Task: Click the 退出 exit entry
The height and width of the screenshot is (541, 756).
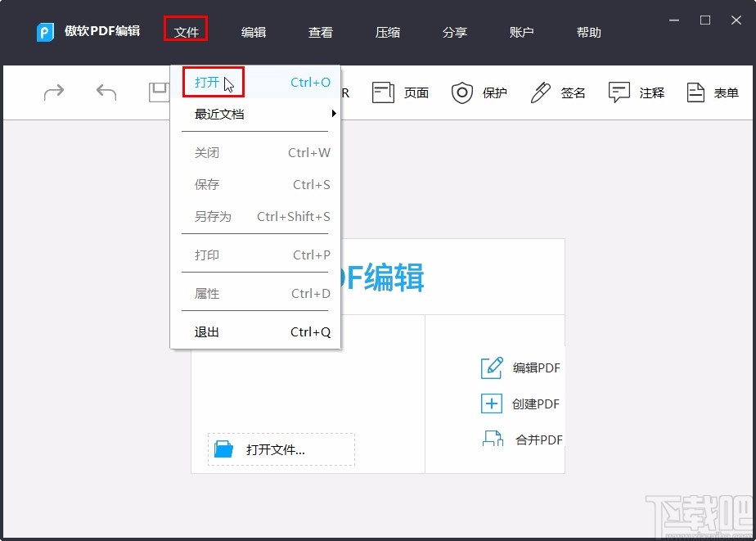Action: point(207,331)
